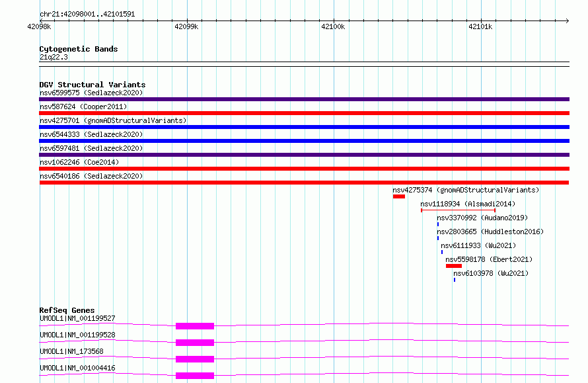Click the small blue nsv6111933 marker

tap(442, 252)
